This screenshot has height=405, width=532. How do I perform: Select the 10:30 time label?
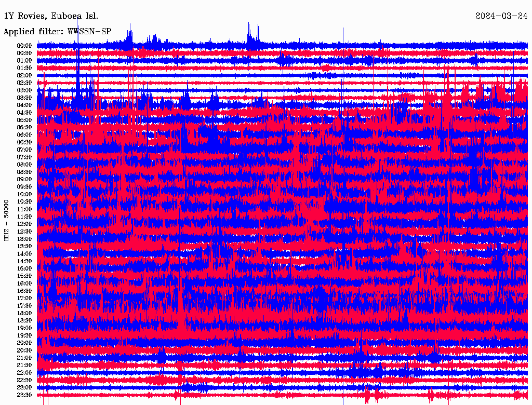(24, 202)
